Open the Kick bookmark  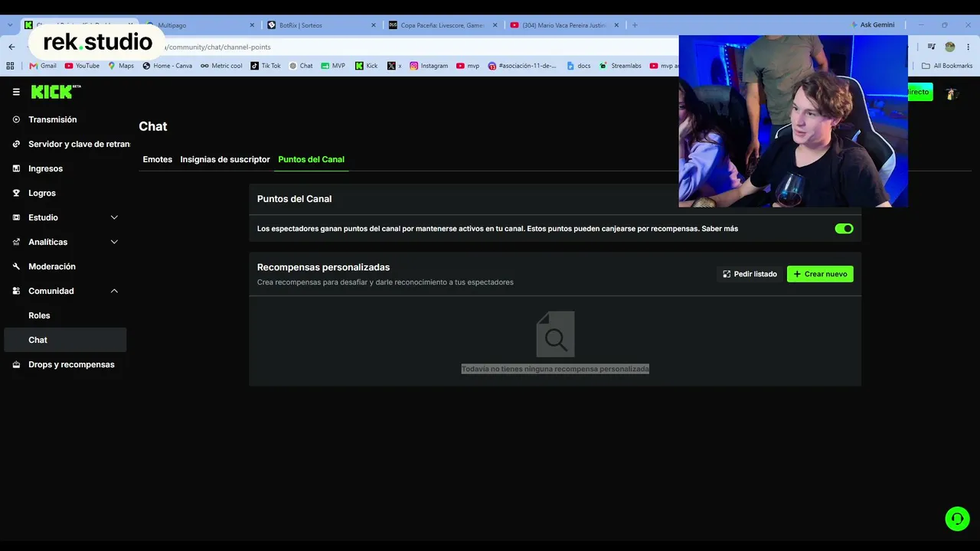(x=367, y=66)
